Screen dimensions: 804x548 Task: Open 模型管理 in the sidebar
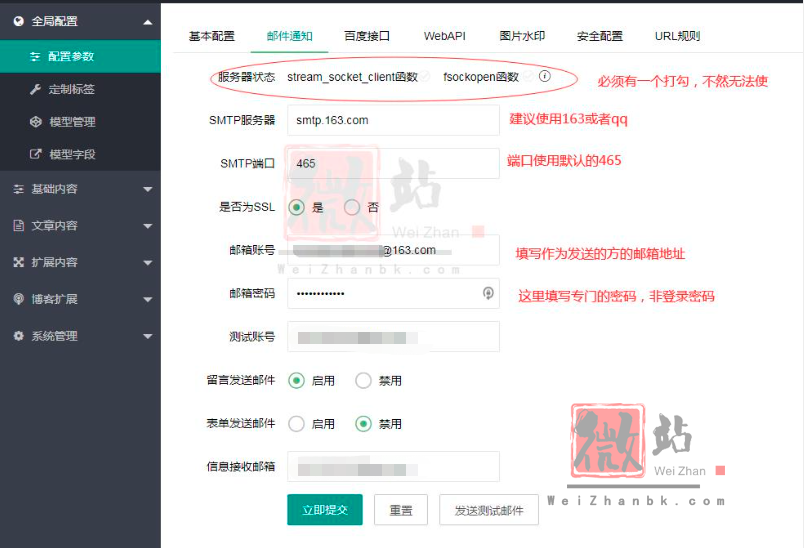(80, 122)
